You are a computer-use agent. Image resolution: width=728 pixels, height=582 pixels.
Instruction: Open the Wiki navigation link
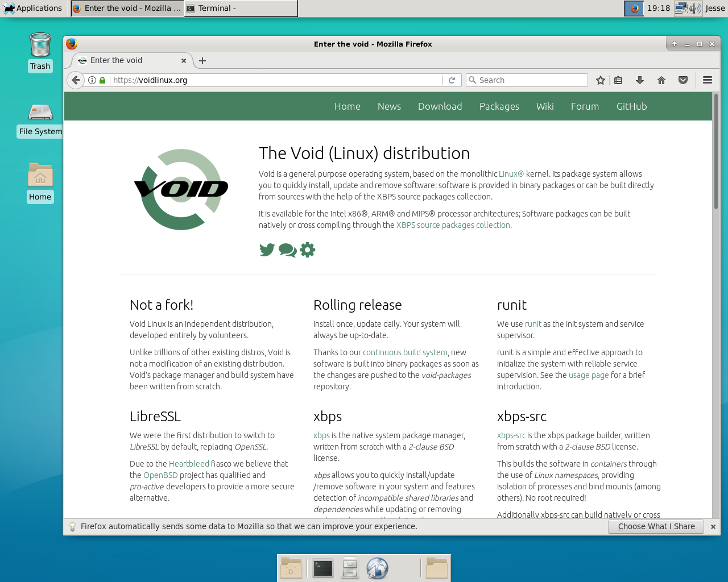[545, 106]
